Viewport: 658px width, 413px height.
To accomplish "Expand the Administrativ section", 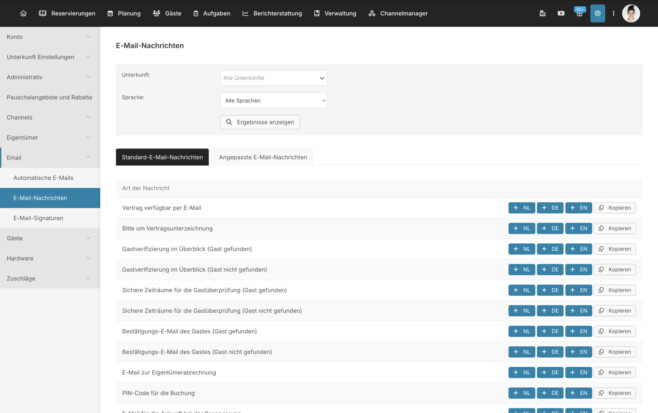I will [x=50, y=77].
